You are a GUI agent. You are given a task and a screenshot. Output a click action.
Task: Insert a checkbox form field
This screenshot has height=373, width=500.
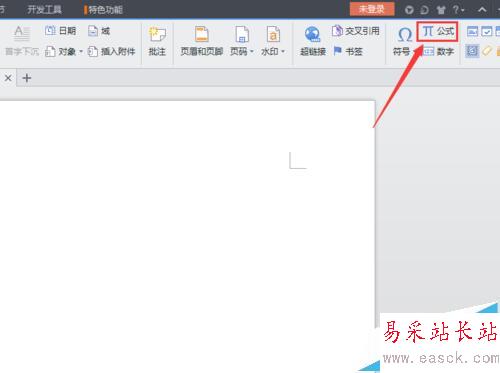coord(487,31)
